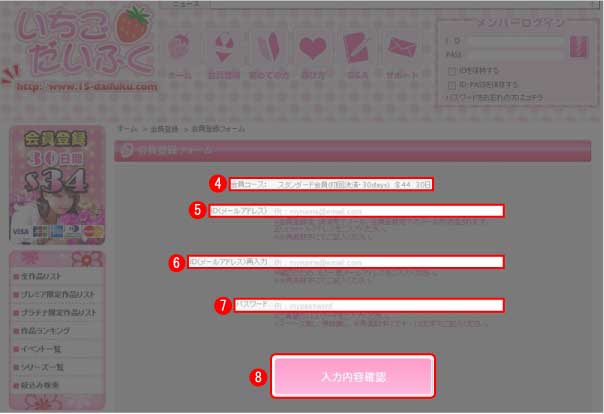Click the envelope Support icon
Image resolution: width=604 pixels, height=414 pixels.
(x=402, y=47)
